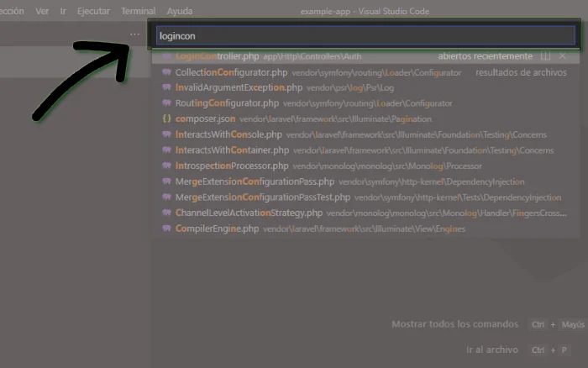Open the Ver menu
Screen dimensions: 588x368
(x=42, y=11)
